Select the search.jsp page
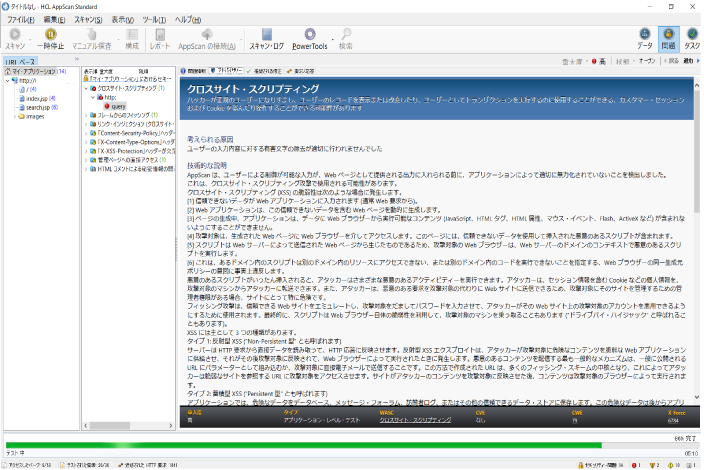This screenshot has width=704, height=470. point(38,107)
